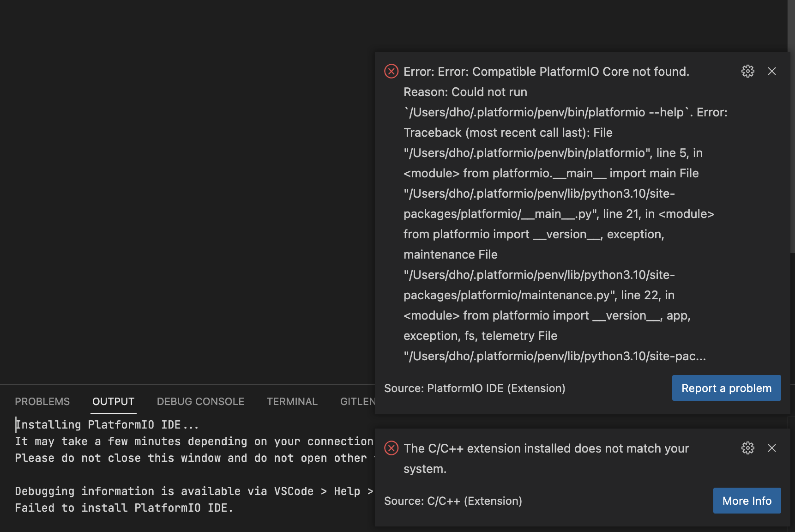The image size is (795, 532).
Task: Click the Failed to install PlatformIO IDE line
Action: tap(124, 508)
